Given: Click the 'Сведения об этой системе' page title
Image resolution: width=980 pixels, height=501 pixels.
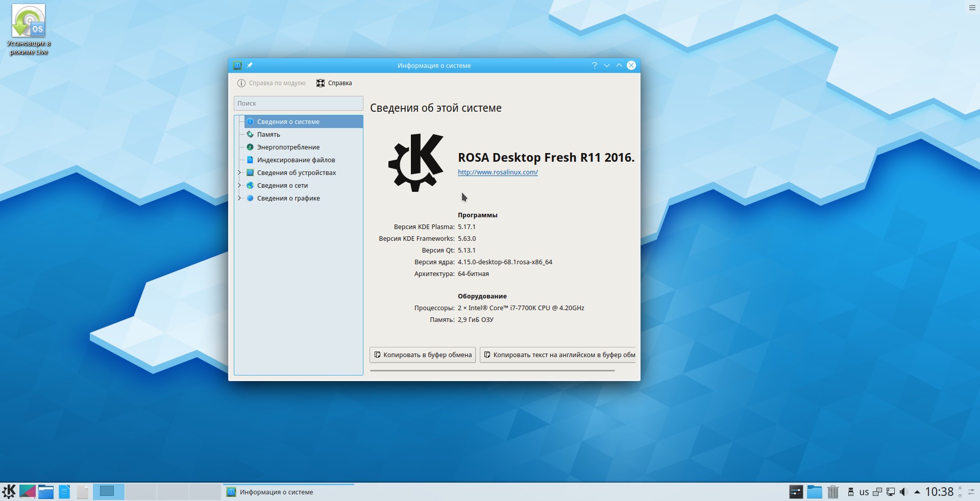Looking at the screenshot, I should click(436, 108).
